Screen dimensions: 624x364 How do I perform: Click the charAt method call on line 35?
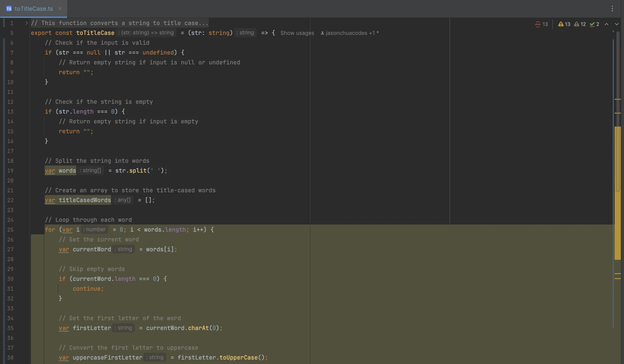pyautogui.click(x=198, y=328)
